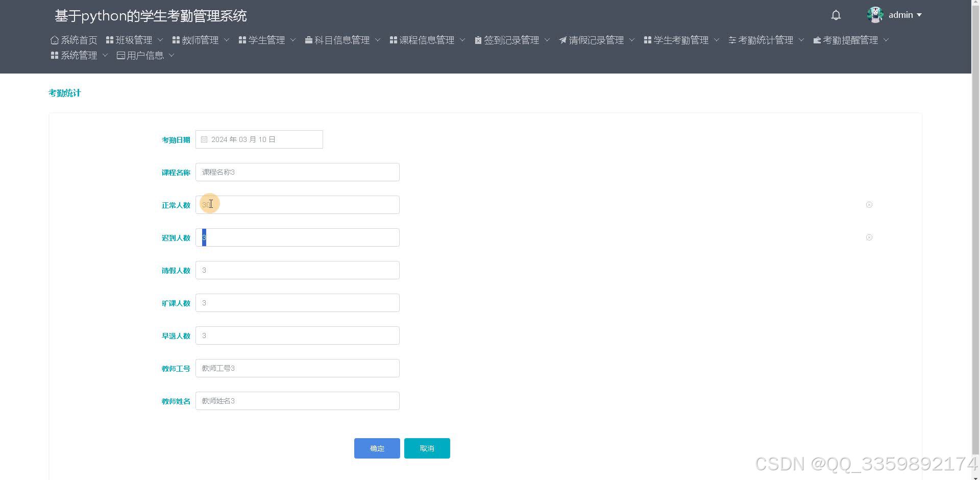Open the 学生考勤管理 menu
The height and width of the screenshot is (480, 980).
(x=681, y=40)
